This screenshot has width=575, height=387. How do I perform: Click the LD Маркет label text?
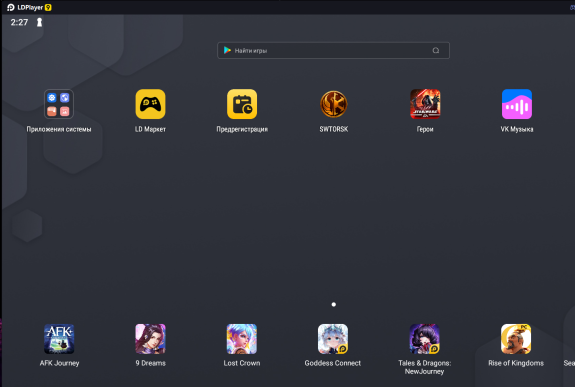pos(150,129)
